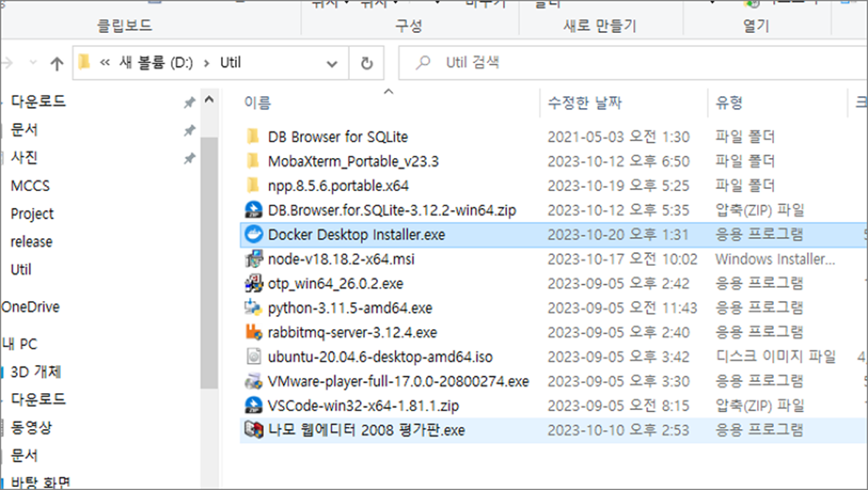Select 문서 under 내 PC
The height and width of the screenshot is (490, 868).
pos(24,455)
